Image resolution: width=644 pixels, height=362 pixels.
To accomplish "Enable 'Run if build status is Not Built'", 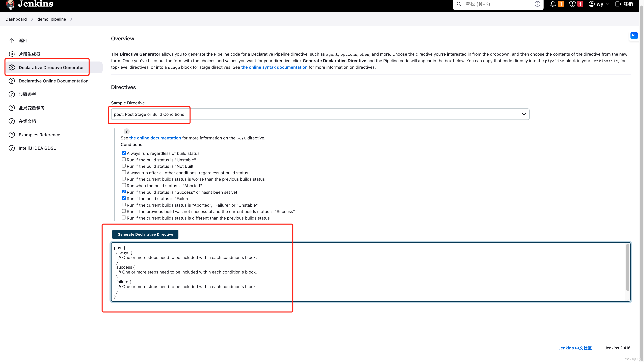I will (124, 166).
